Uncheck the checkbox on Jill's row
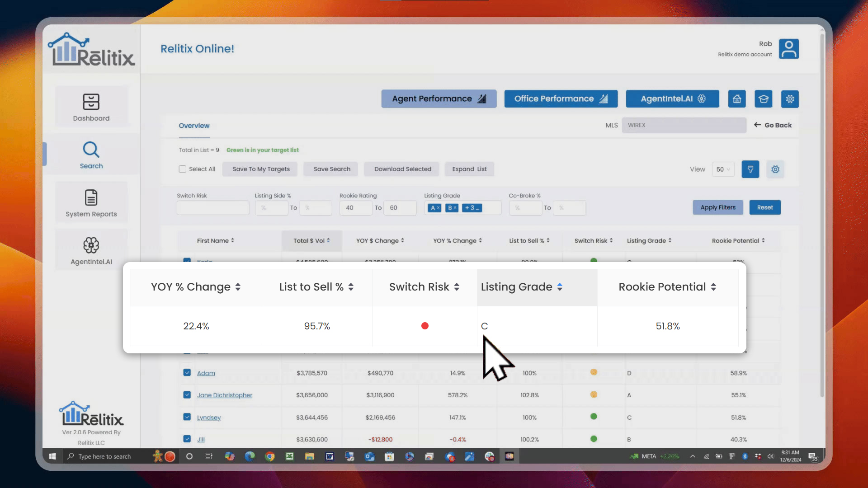Viewport: 868px width, 488px height. pos(187,439)
